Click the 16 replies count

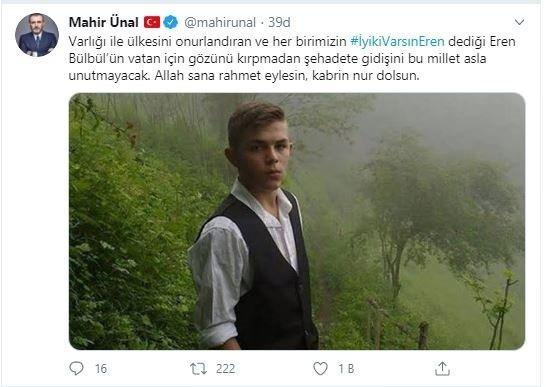point(101,369)
